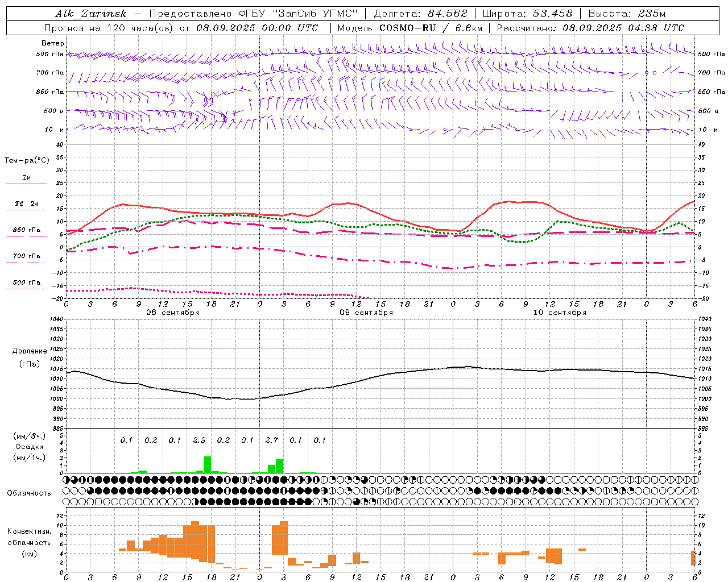
Task: Select the Тем-ра(°C) temperature panel label
Action: [27, 161]
